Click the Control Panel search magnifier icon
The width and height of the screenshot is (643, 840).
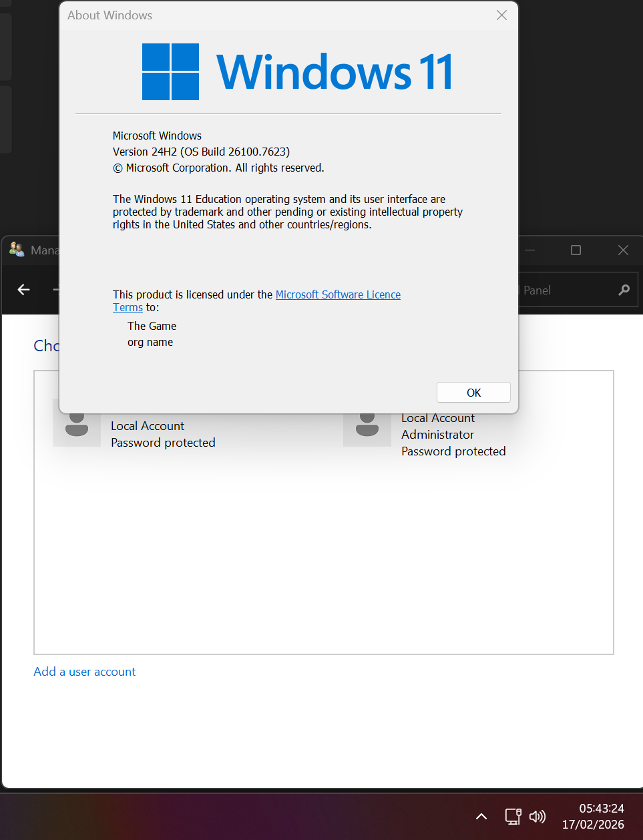coord(624,290)
